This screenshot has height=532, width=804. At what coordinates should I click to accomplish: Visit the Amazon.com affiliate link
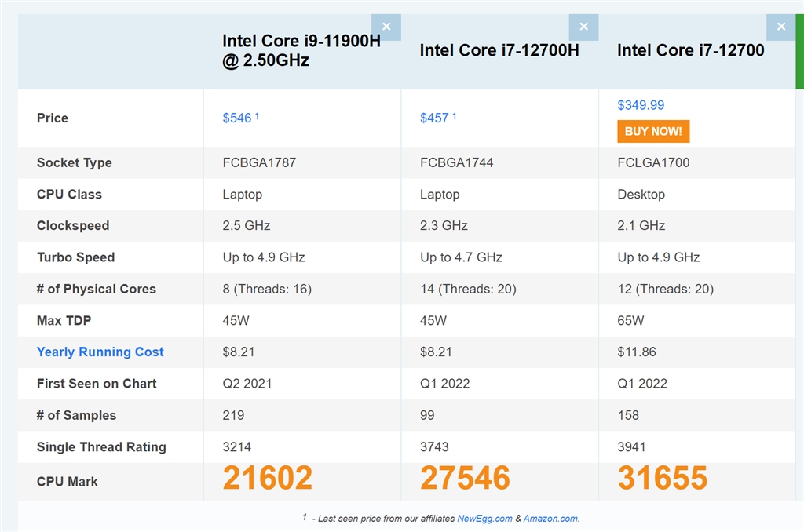pos(551,519)
